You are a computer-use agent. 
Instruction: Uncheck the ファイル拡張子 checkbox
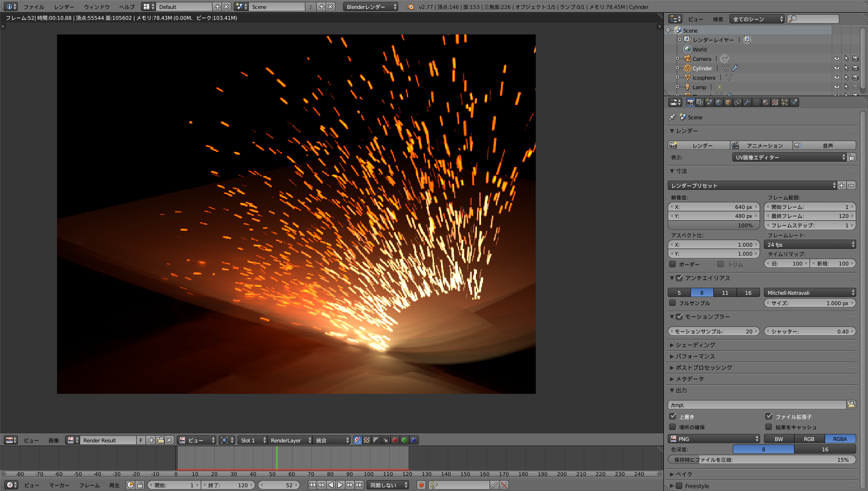[769, 416]
